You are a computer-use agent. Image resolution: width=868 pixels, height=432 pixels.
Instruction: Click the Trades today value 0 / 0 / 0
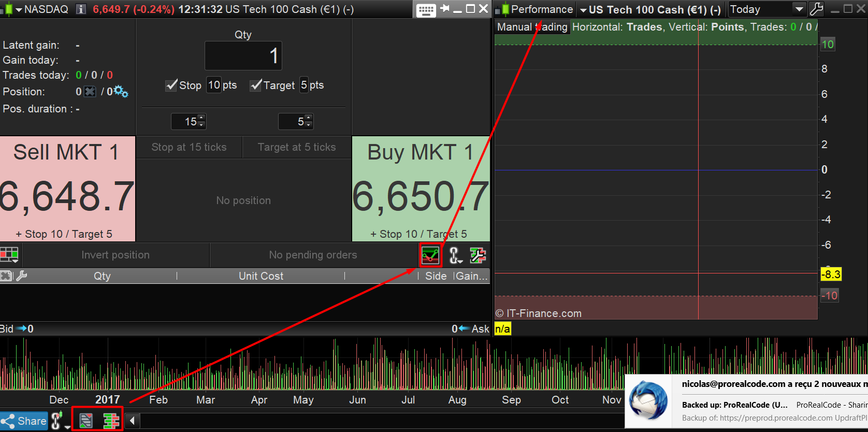pos(94,75)
